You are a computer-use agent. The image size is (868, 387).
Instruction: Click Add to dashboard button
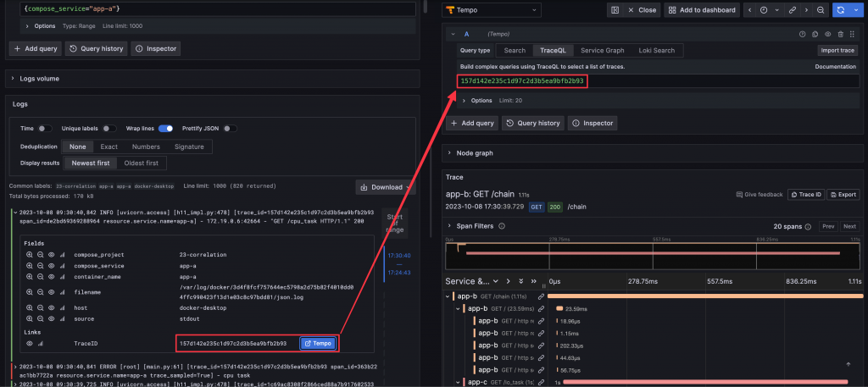[x=702, y=10]
